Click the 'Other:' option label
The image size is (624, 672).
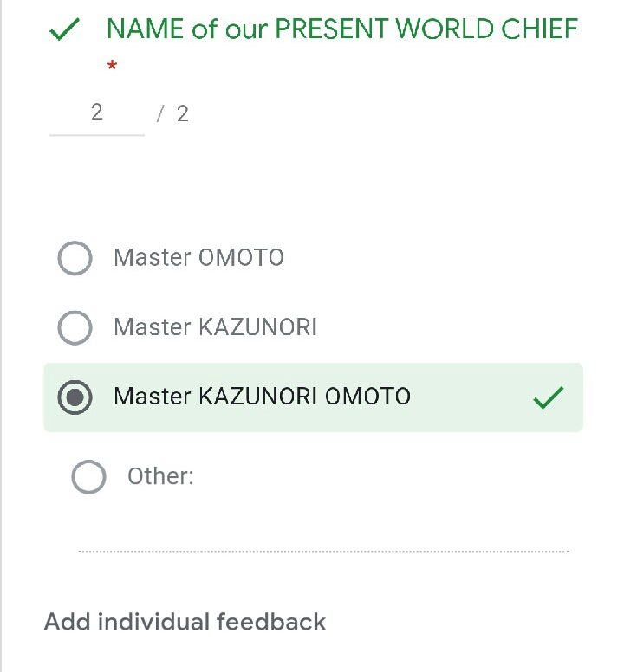[x=160, y=476]
